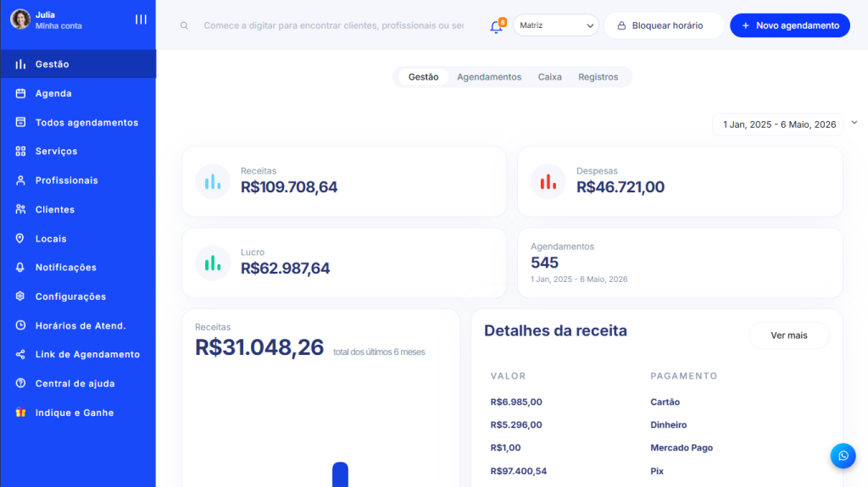This screenshot has height=487, width=868.
Task: Open the WhatsApp chat bubble
Action: (x=843, y=456)
